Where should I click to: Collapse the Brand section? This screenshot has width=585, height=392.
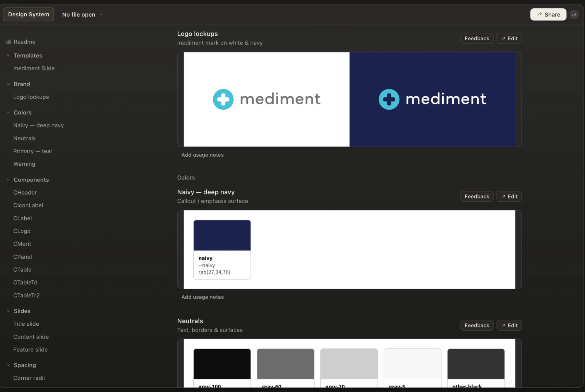[8, 84]
